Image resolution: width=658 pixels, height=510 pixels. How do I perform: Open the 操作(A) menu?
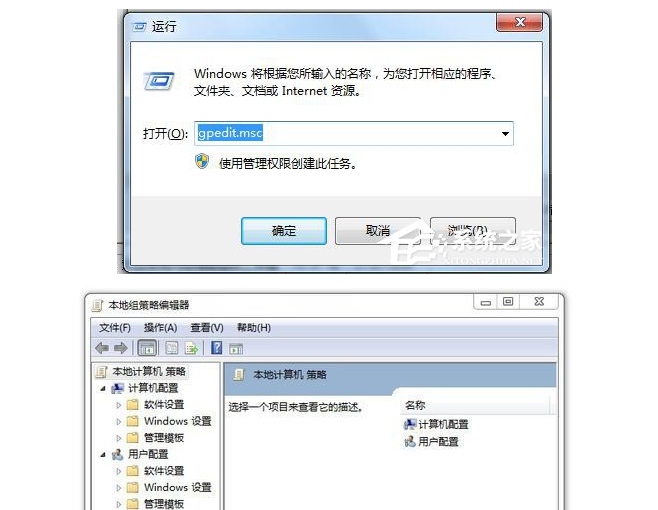tap(161, 328)
